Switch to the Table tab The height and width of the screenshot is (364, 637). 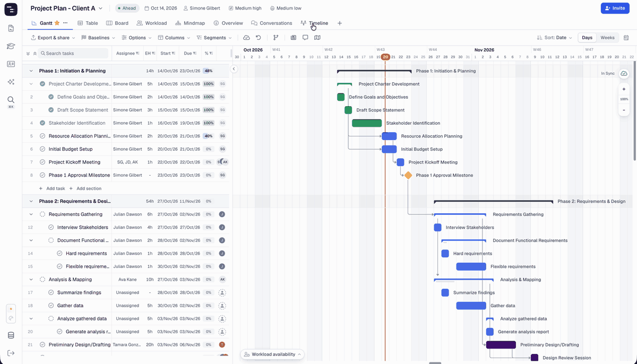pos(88,23)
